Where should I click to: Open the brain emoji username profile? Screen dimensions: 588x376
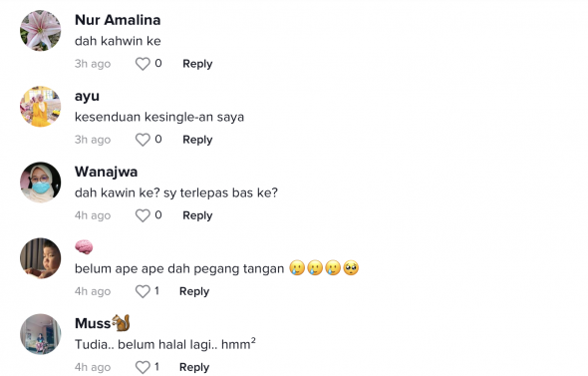[x=84, y=247]
